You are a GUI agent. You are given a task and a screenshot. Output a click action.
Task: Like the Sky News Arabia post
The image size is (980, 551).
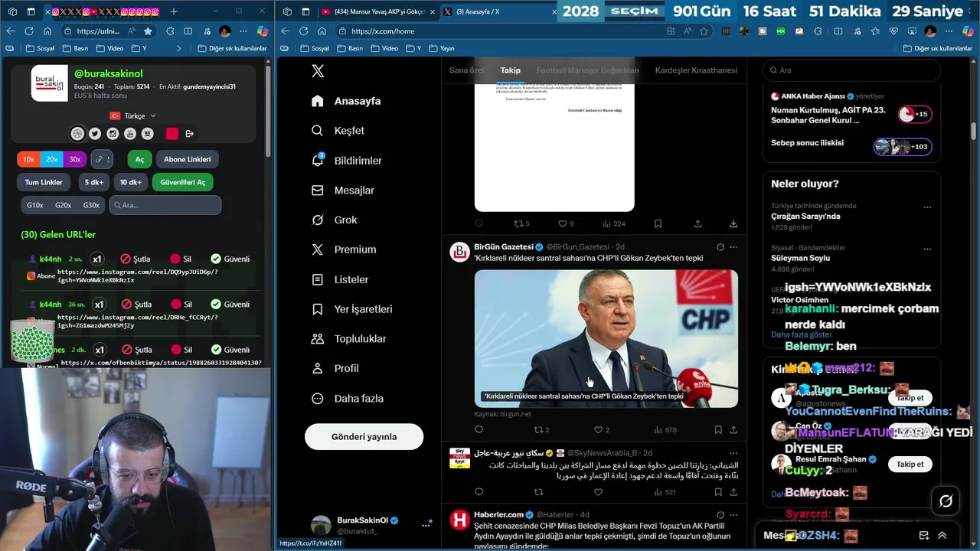click(x=599, y=492)
